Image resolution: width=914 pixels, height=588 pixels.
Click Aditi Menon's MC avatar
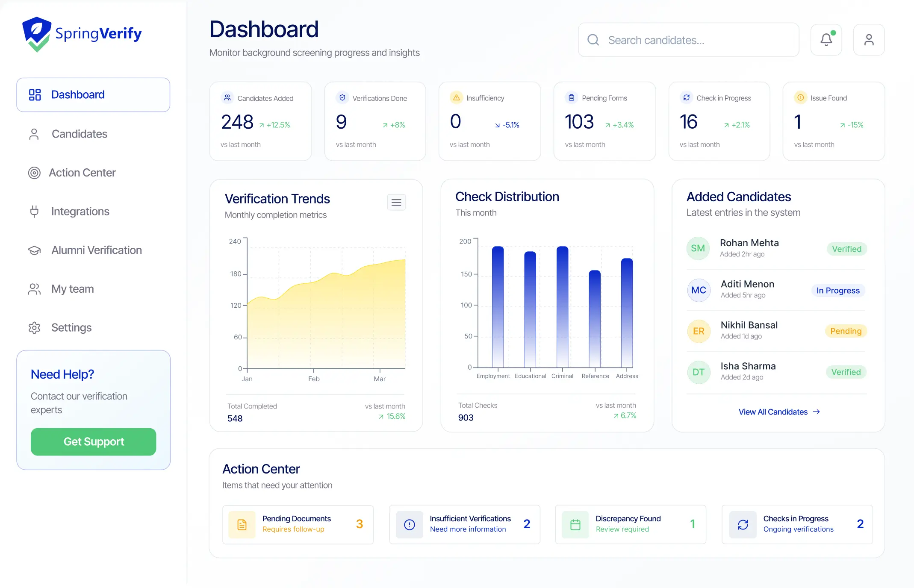[x=699, y=290]
